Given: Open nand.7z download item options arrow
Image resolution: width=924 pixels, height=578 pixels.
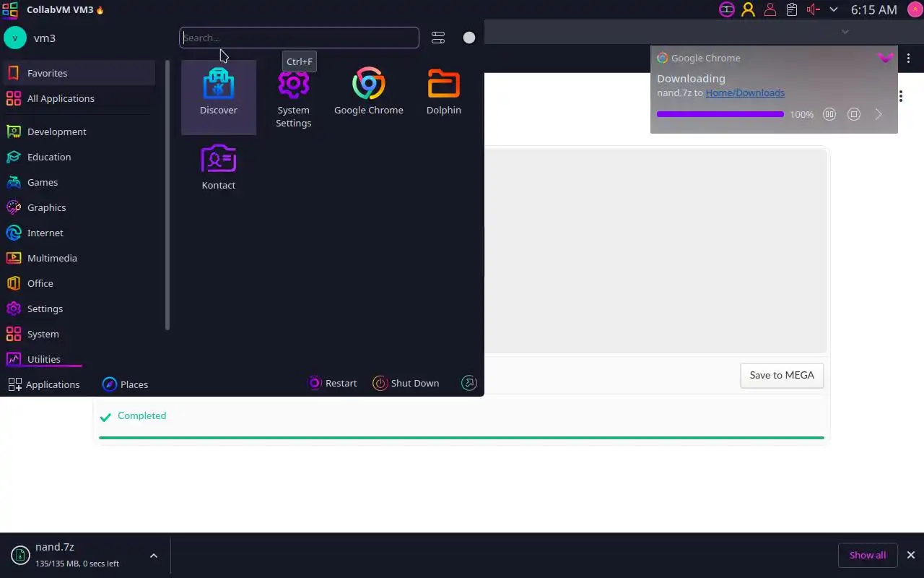Looking at the screenshot, I should tap(153, 556).
